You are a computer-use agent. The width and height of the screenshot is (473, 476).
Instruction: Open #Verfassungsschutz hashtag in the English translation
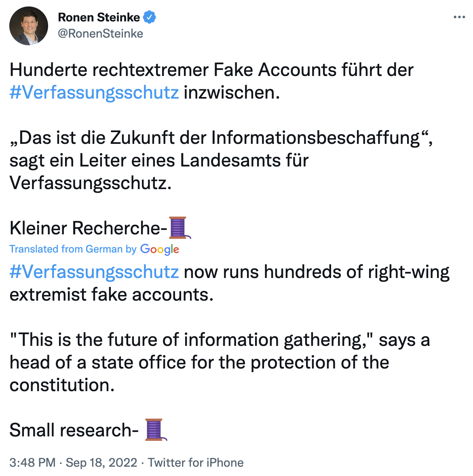[94, 272]
